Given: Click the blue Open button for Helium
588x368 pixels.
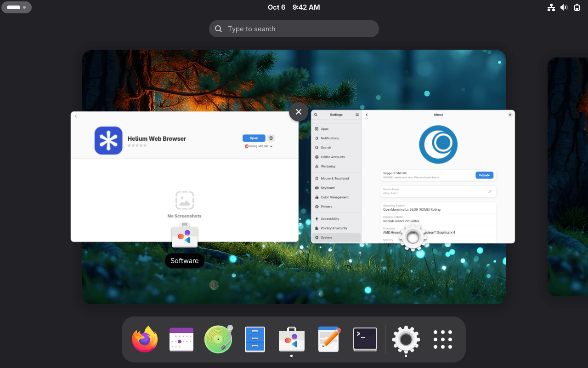Looking at the screenshot, I should click(x=254, y=138).
